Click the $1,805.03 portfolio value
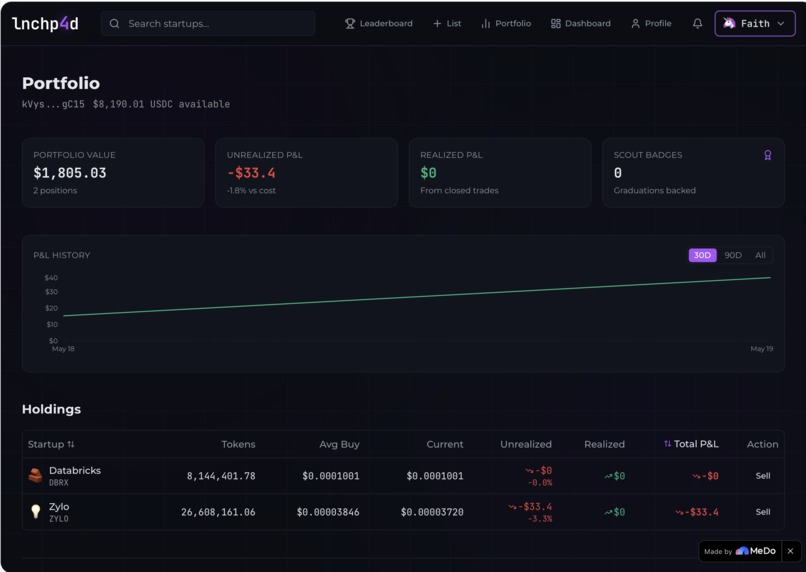Viewport: 806px width, 572px height. [x=70, y=173]
